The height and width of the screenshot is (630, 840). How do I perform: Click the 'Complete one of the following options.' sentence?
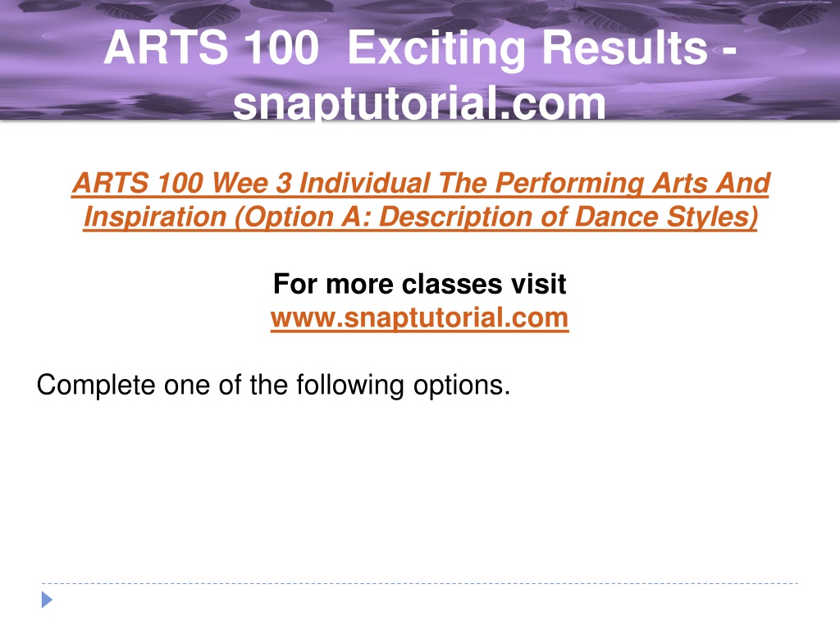[x=273, y=386]
